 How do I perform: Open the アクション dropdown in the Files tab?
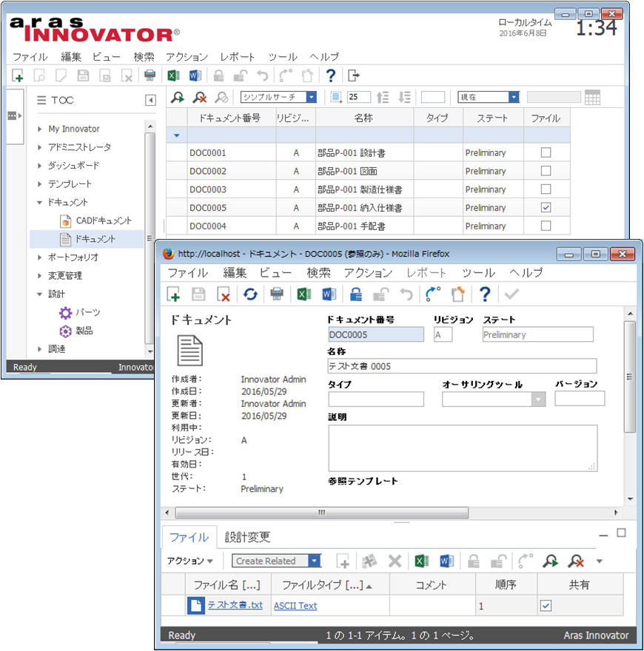tap(190, 561)
